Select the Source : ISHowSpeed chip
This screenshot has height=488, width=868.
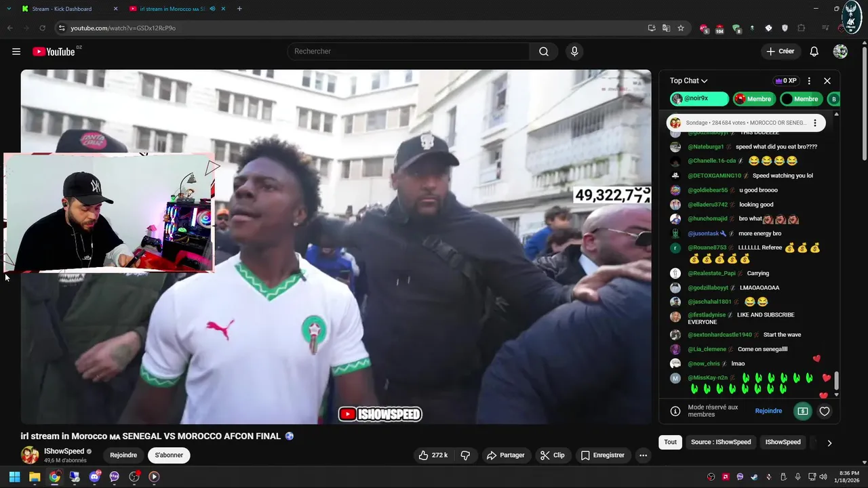[721, 442]
